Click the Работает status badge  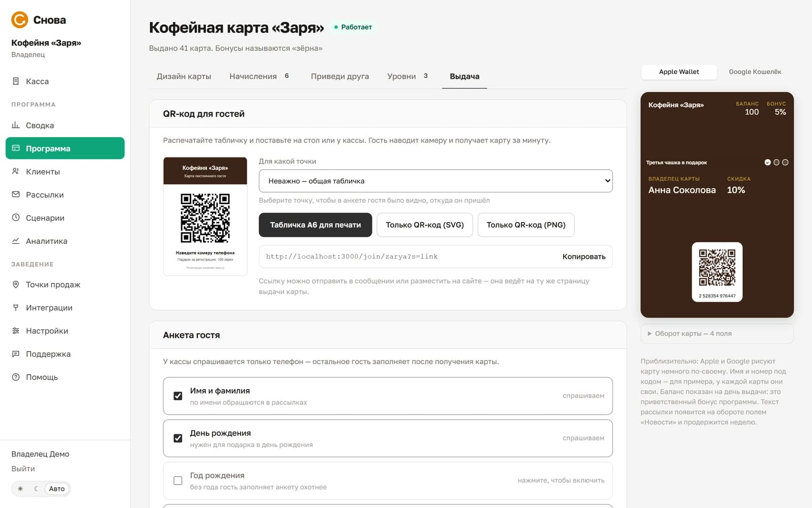tap(353, 27)
